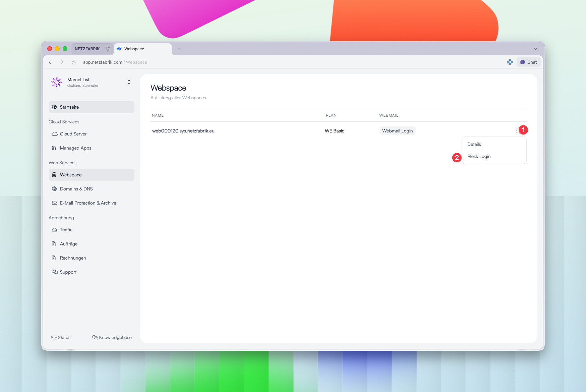
Task: Open the Marcel List account switcher chevron
Action: click(x=129, y=82)
